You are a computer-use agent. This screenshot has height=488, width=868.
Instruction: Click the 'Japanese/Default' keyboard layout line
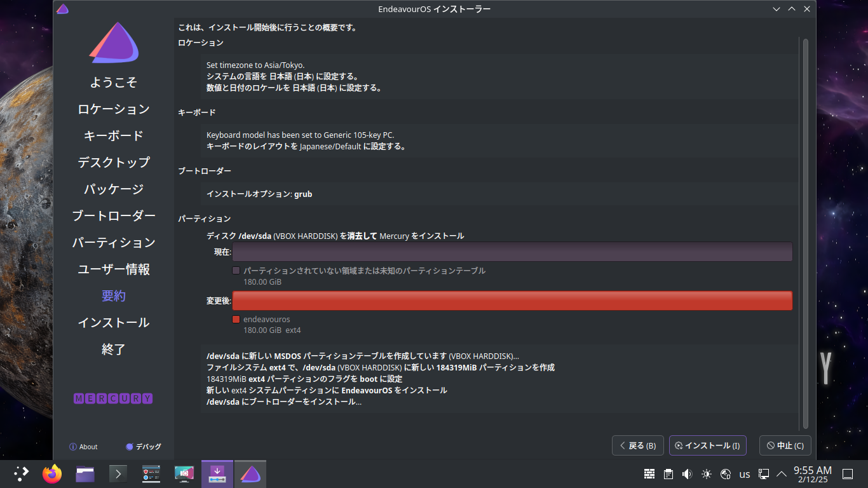click(x=306, y=146)
